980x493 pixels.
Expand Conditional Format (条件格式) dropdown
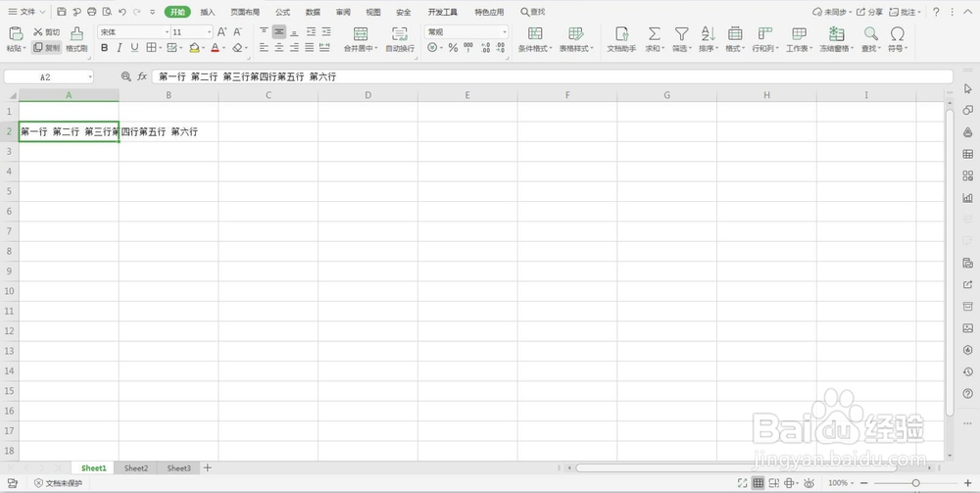551,49
